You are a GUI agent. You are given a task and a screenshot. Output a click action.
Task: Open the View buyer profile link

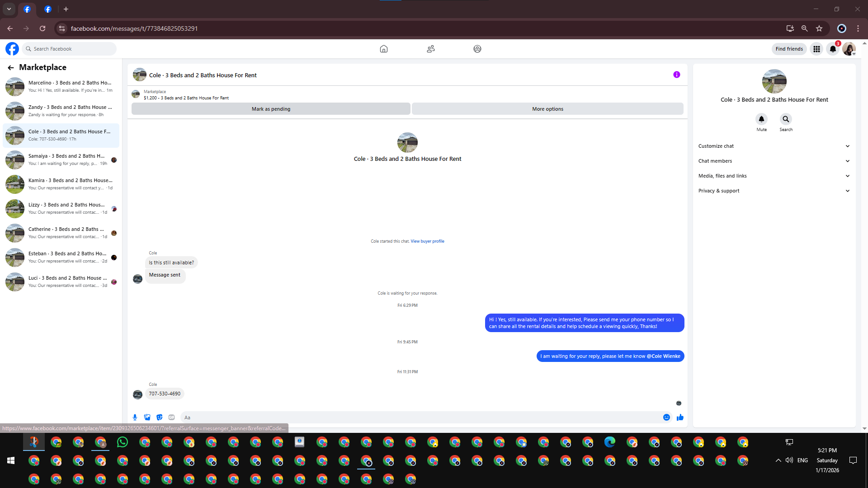[x=427, y=241]
